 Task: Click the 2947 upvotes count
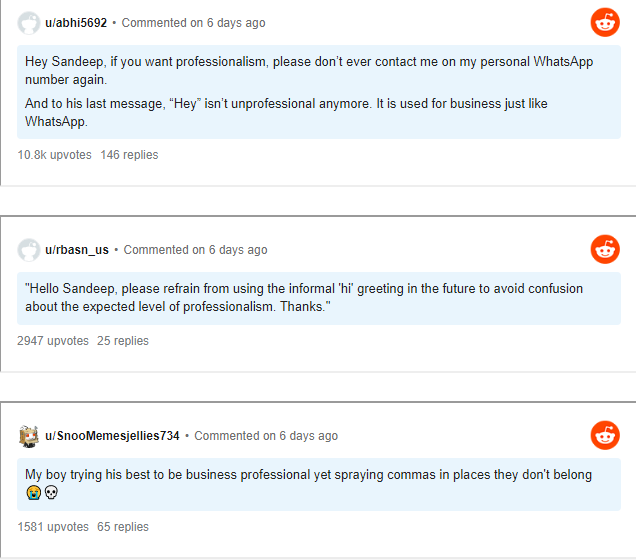(x=52, y=341)
